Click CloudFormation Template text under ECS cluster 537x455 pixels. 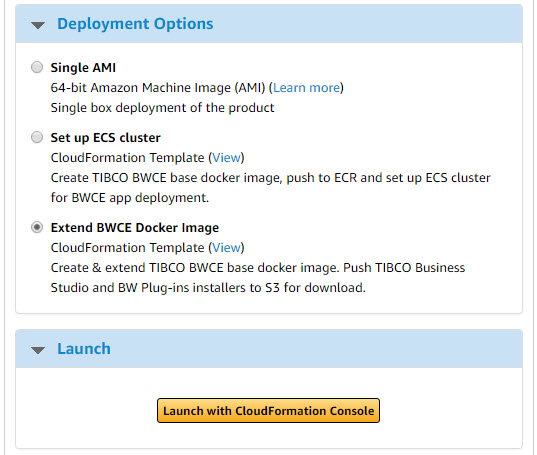(127, 157)
